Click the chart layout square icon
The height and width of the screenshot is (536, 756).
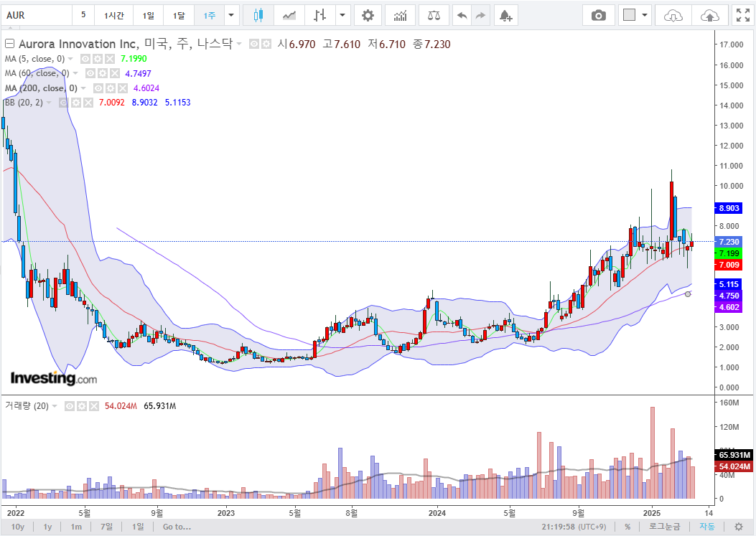point(629,15)
